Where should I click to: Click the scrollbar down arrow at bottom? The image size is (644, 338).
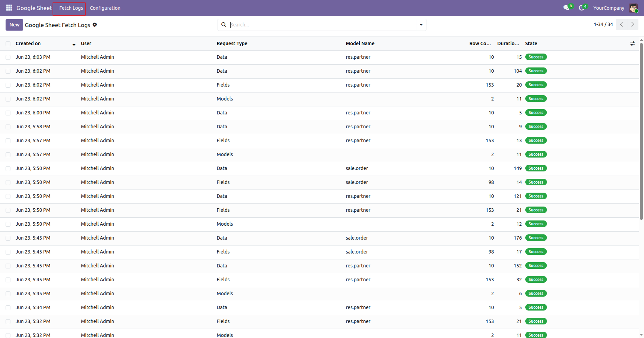point(641,335)
